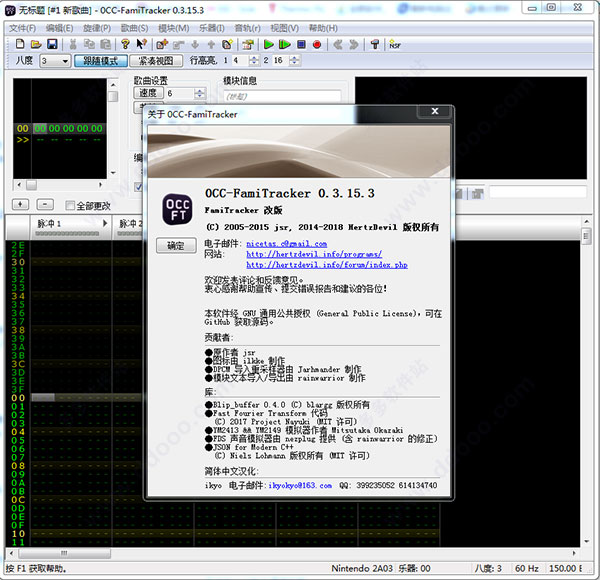
Task: Click the Move frame down arrow icon
Action: 195,44
